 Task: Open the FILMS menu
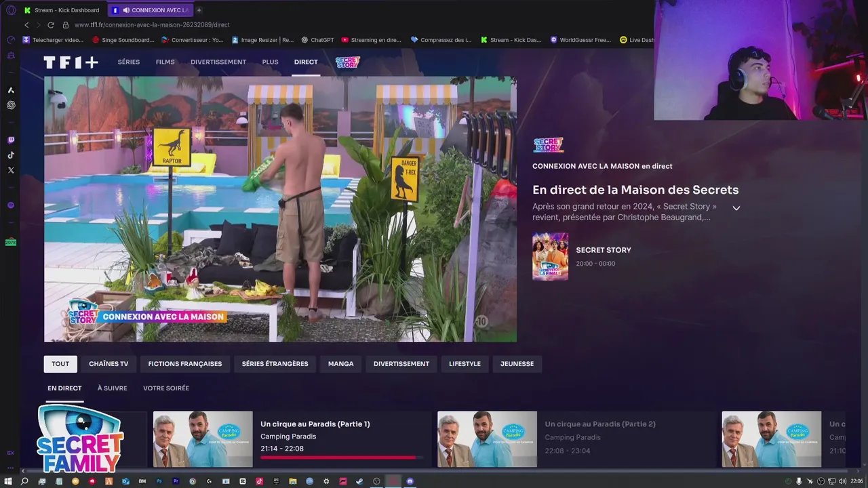(165, 62)
